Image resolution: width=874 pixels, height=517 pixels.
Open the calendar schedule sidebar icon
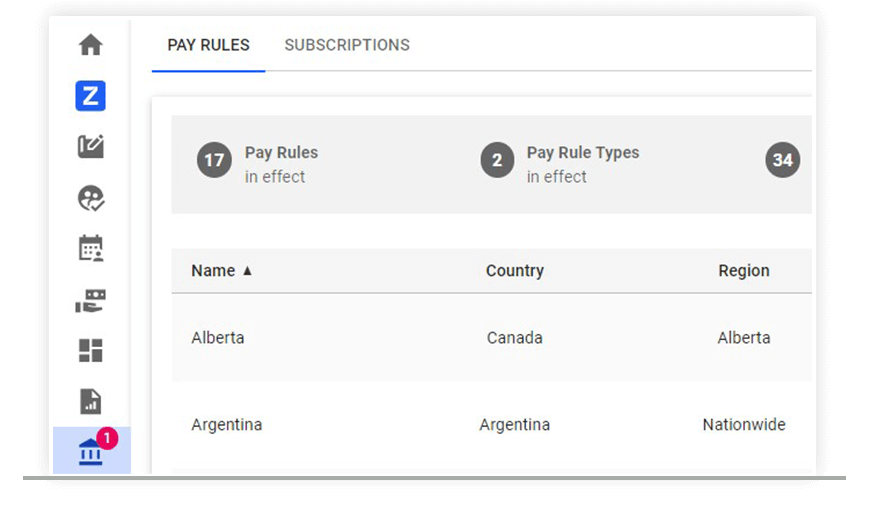[x=91, y=248]
